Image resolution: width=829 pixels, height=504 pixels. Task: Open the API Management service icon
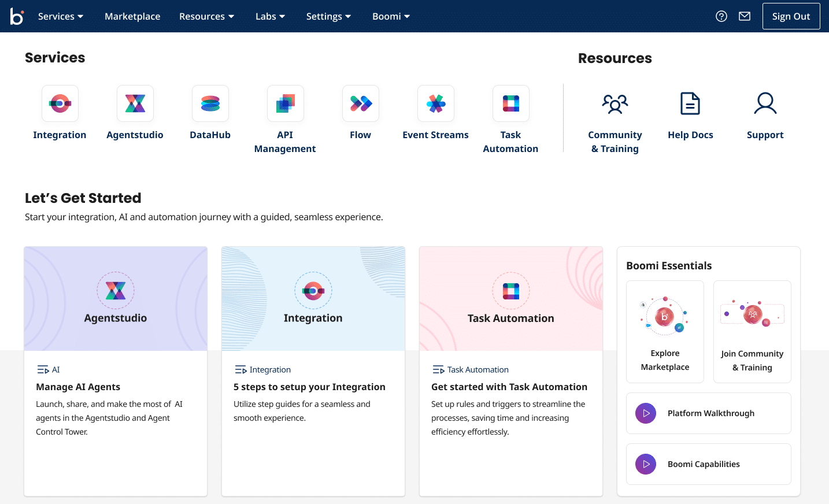tap(286, 103)
